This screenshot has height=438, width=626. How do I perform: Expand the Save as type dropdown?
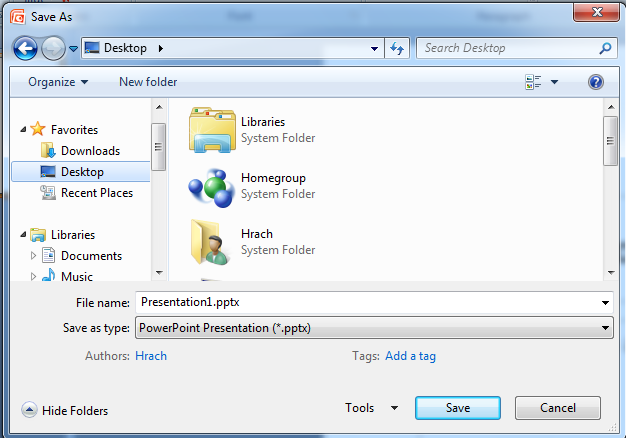605,327
